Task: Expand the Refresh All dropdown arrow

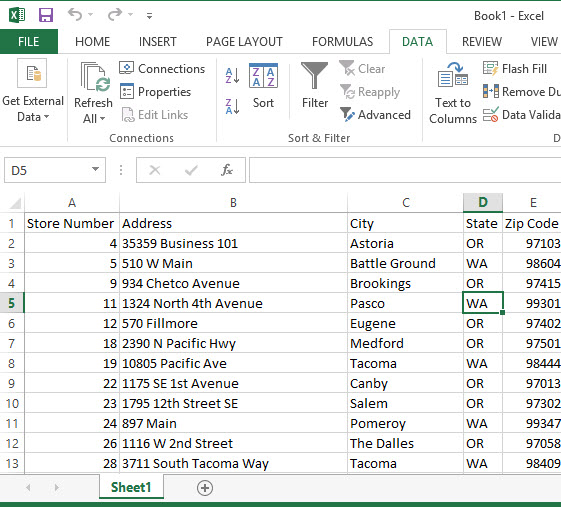Action: [x=102, y=118]
